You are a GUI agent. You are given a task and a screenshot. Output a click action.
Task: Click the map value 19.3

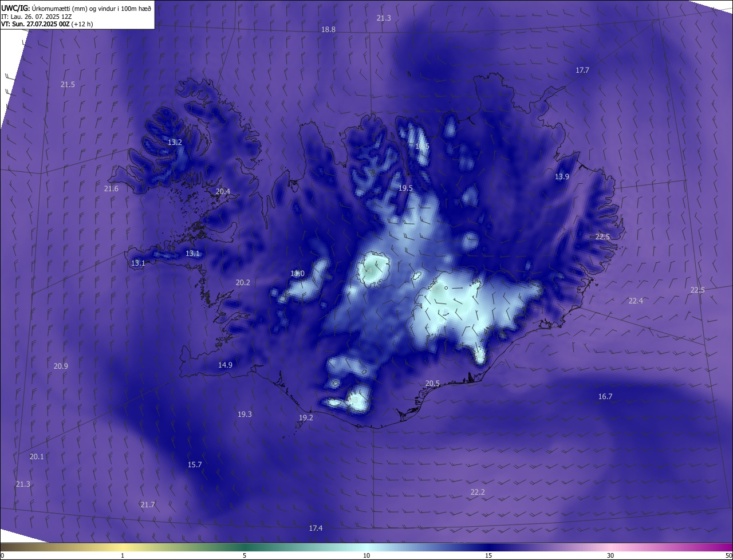tap(245, 414)
